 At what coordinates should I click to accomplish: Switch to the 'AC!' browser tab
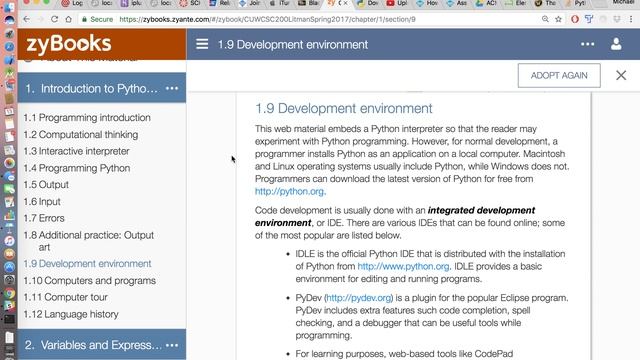click(x=486, y=3)
